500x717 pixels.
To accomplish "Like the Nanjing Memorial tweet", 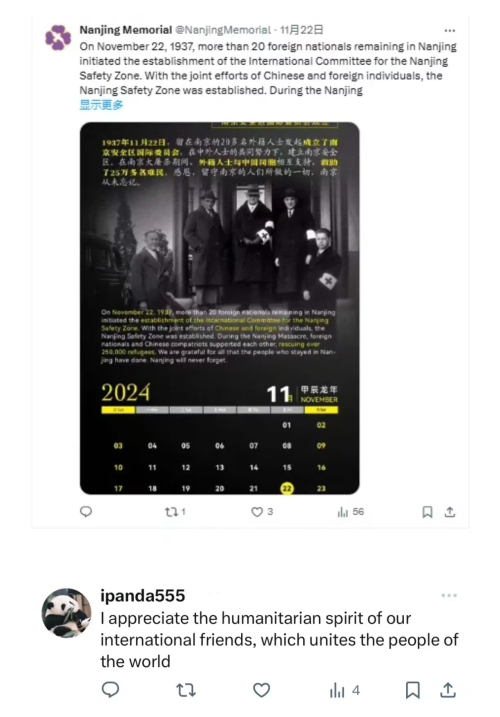I will click(x=262, y=512).
